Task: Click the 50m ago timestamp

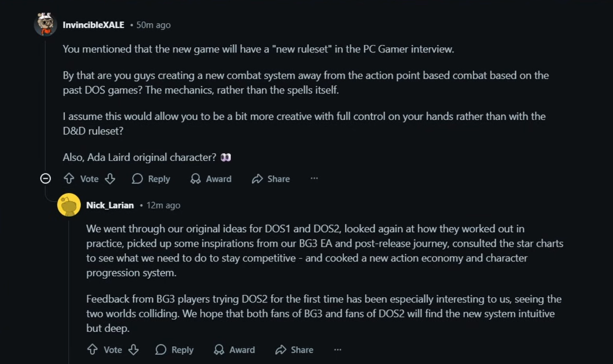Action: pyautogui.click(x=153, y=25)
